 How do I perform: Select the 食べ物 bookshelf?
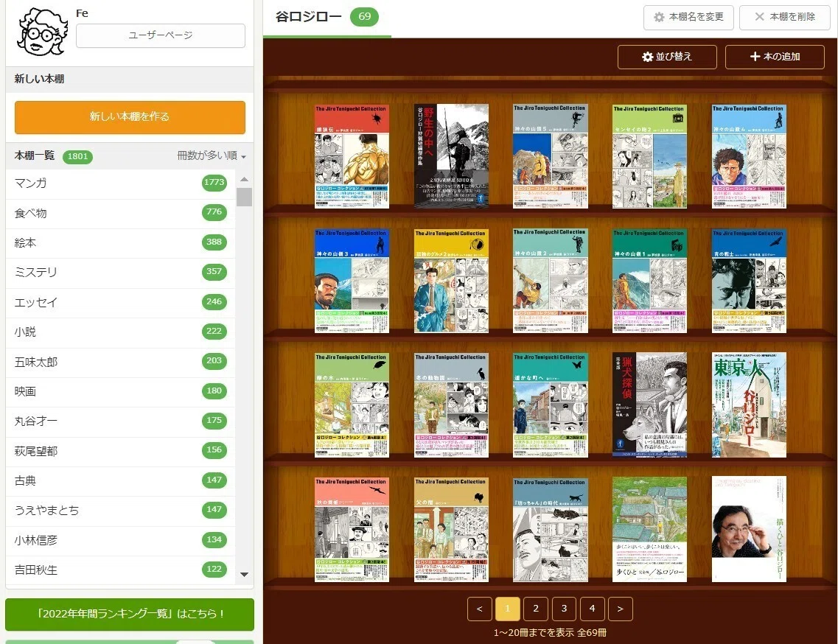click(x=120, y=213)
